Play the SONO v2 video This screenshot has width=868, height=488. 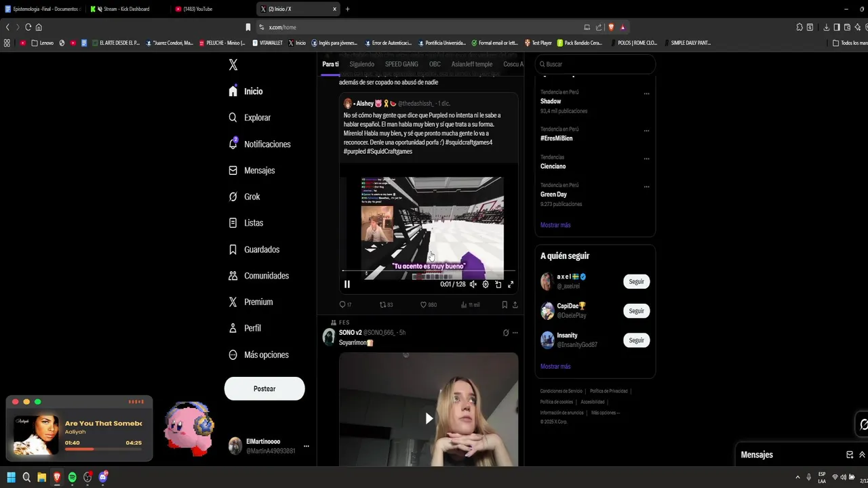(429, 418)
